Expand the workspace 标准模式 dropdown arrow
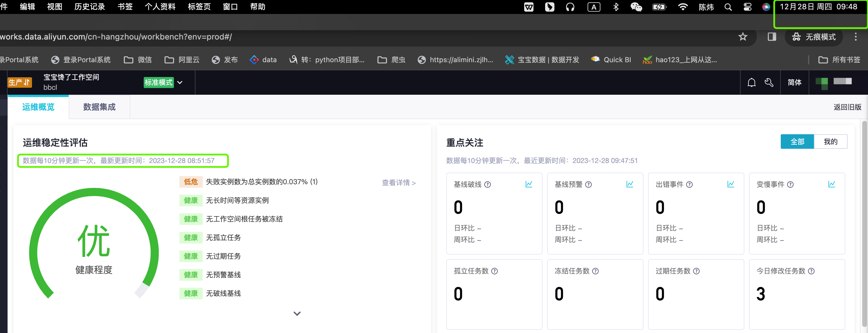This screenshot has height=333, width=868. [x=180, y=83]
